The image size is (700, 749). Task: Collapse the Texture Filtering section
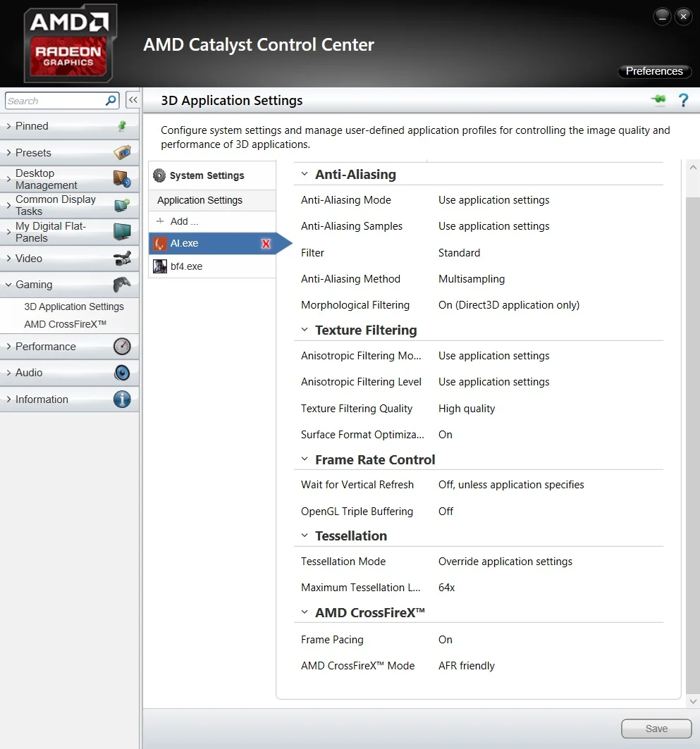pos(305,330)
